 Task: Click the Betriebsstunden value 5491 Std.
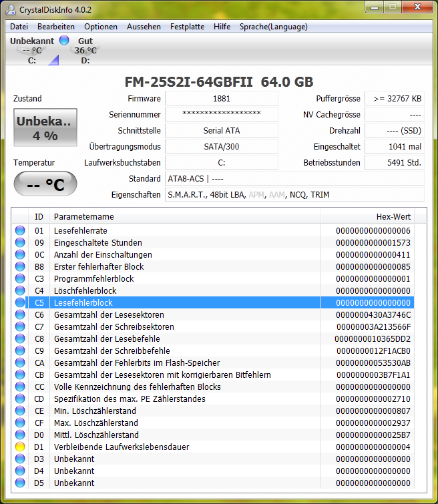[x=395, y=162]
